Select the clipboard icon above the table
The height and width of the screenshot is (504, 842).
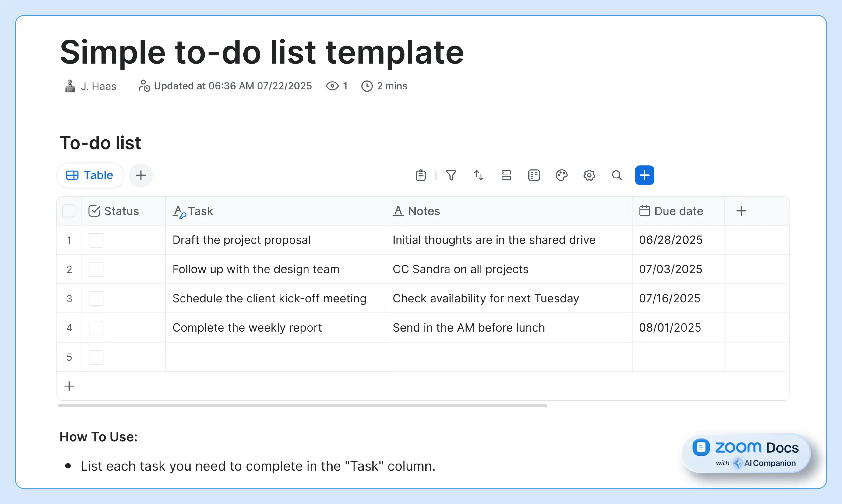pos(420,175)
